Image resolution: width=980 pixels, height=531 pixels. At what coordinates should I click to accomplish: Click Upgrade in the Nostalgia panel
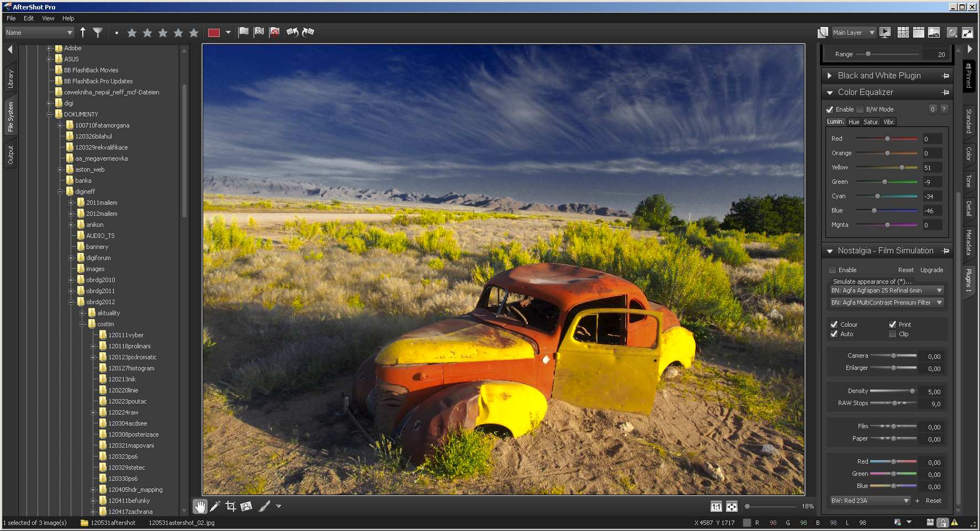(x=931, y=270)
